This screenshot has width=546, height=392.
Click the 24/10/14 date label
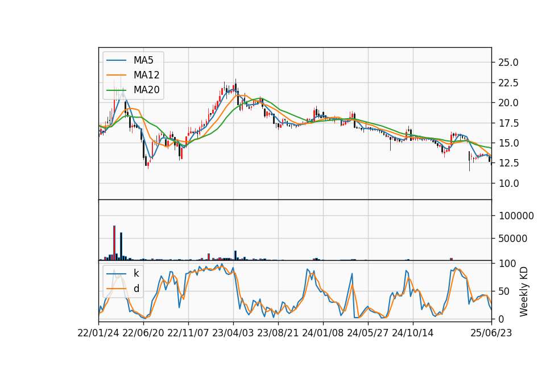(413, 333)
